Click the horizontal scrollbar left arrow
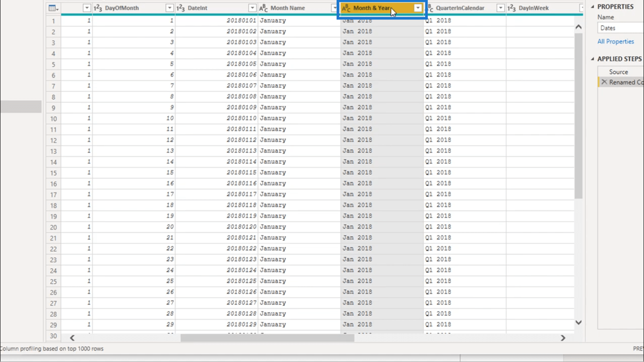 (x=72, y=338)
